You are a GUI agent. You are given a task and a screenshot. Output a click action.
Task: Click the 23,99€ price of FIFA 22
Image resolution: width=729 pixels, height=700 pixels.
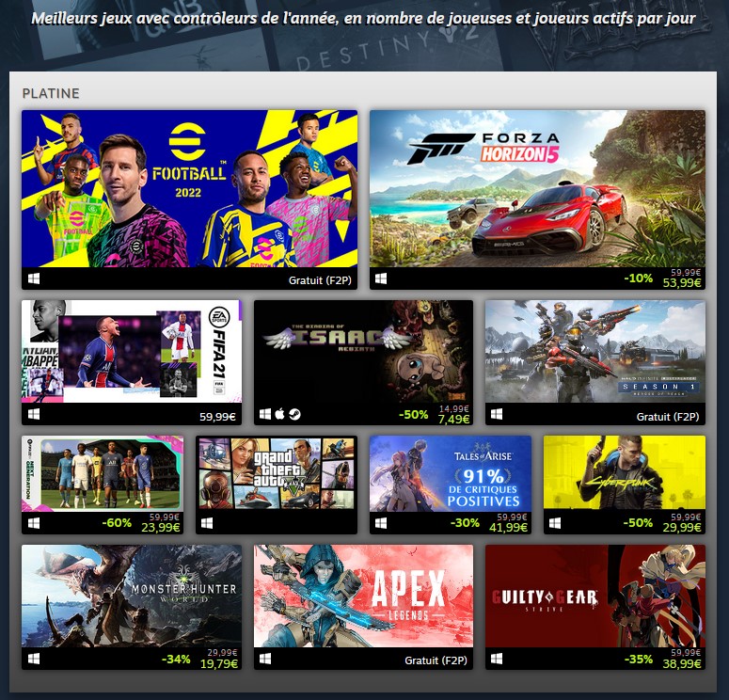[x=161, y=528]
